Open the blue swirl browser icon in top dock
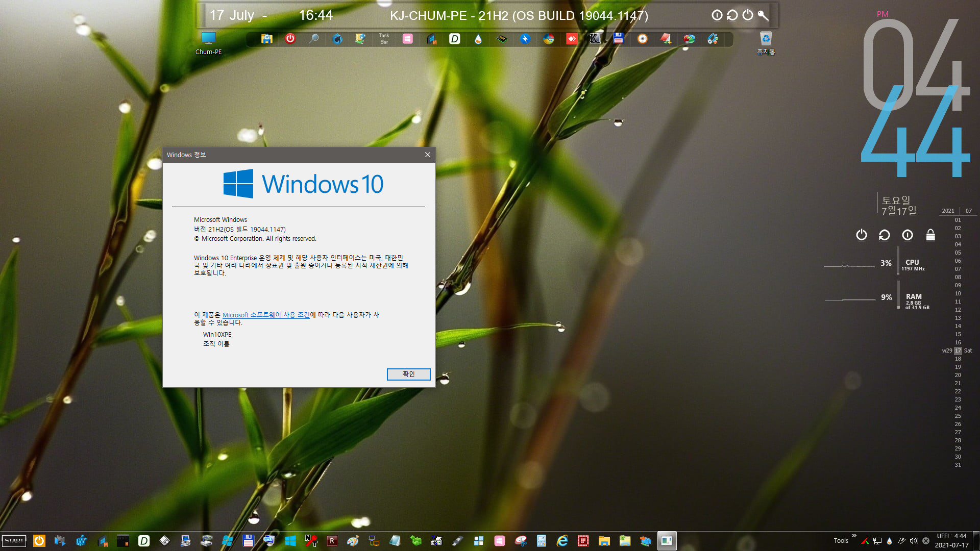This screenshot has height=551, width=980. tap(337, 39)
